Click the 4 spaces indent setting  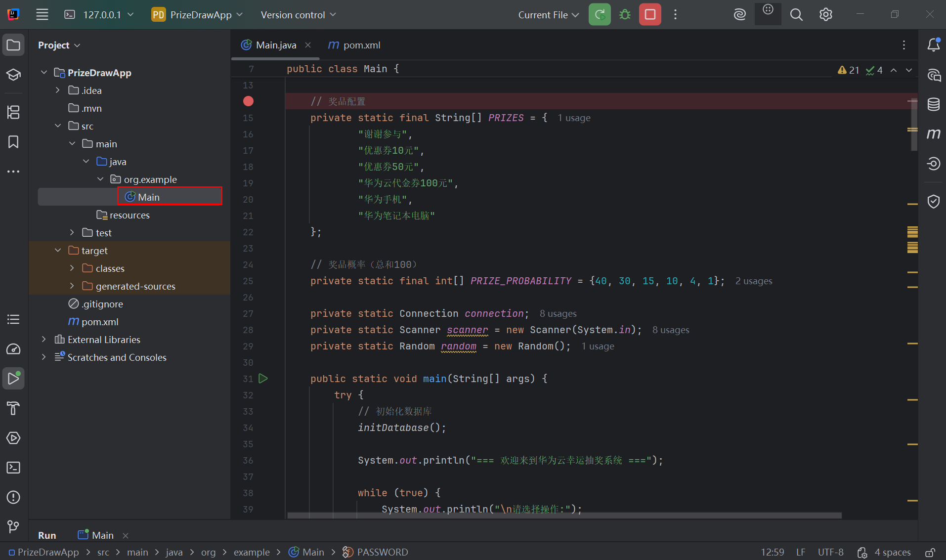tap(892, 552)
